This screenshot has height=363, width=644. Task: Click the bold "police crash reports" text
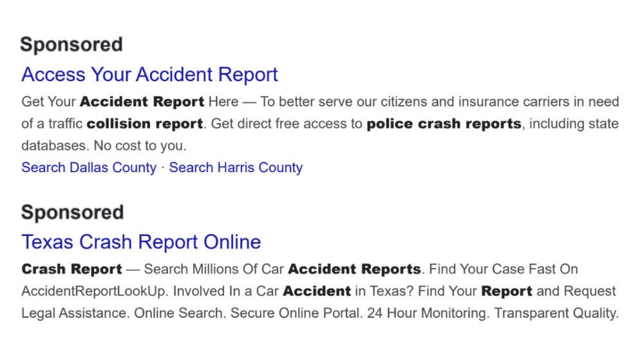[x=444, y=124]
